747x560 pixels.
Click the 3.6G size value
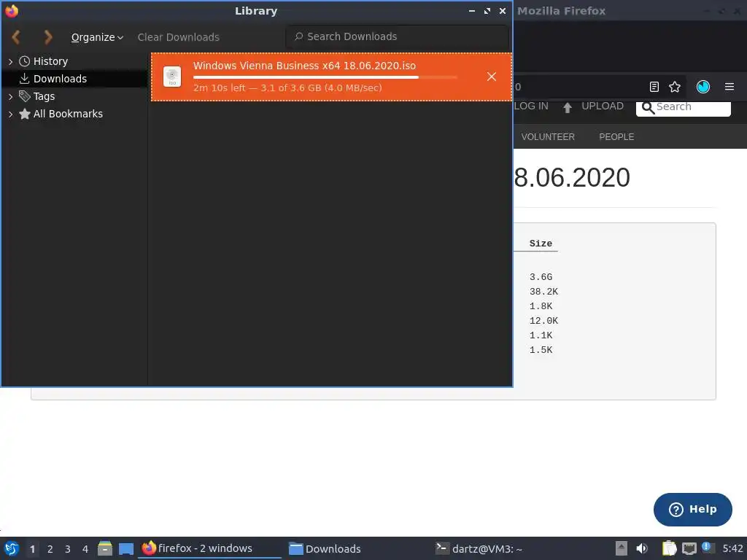click(x=541, y=277)
